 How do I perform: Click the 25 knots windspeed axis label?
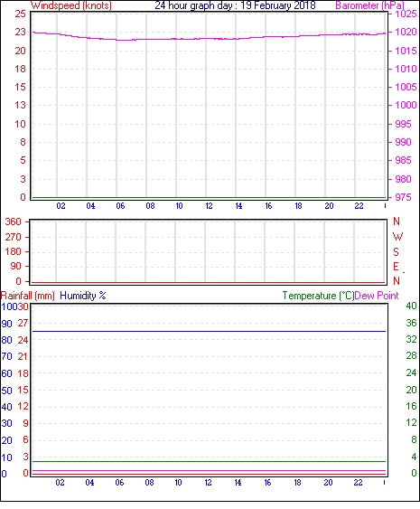coord(20,14)
